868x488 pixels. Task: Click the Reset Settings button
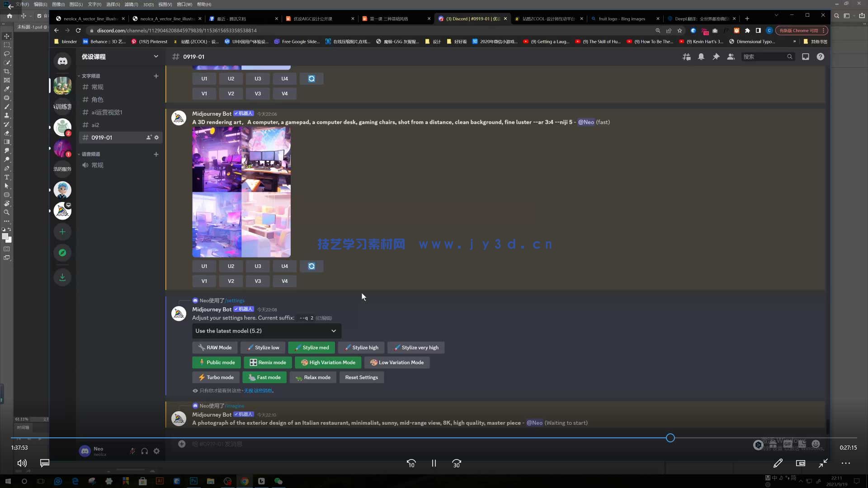361,377
